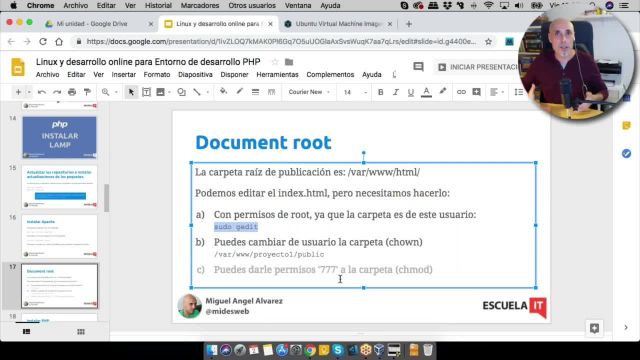Click the Fill color bucket icon

pyautogui.click(x=223, y=92)
